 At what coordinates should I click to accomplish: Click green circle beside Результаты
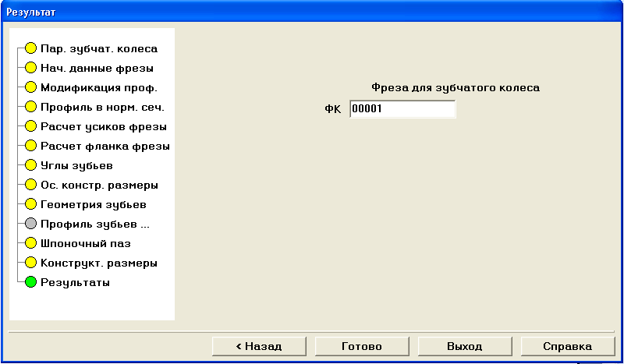(x=30, y=282)
